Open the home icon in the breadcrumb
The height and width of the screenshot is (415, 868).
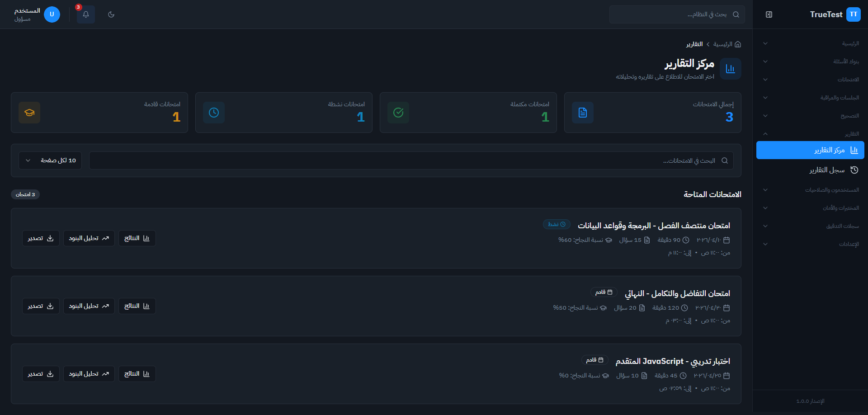[x=737, y=44]
